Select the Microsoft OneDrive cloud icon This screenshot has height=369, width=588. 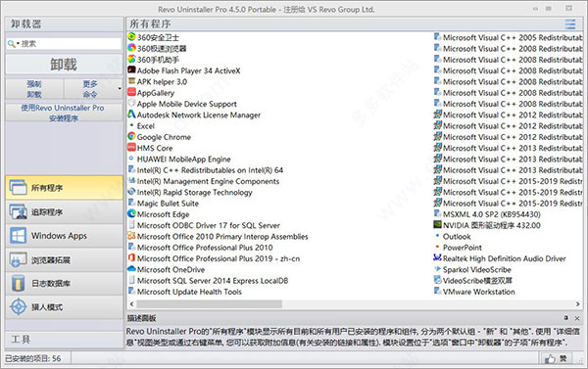point(131,269)
